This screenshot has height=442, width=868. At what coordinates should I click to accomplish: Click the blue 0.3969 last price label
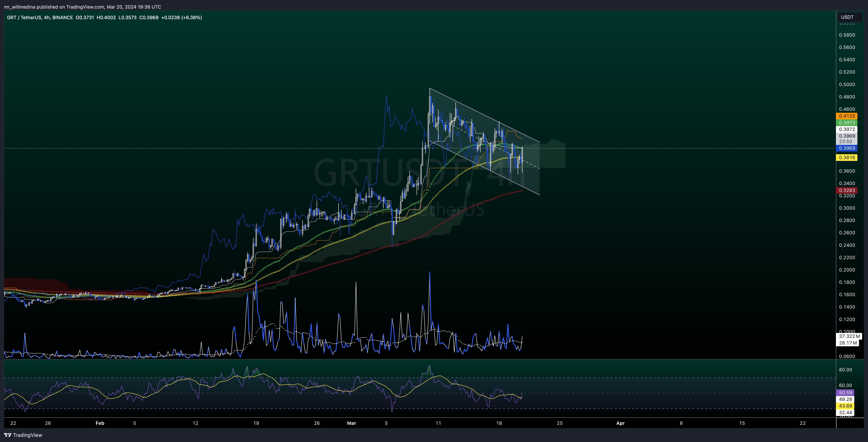[x=847, y=148]
